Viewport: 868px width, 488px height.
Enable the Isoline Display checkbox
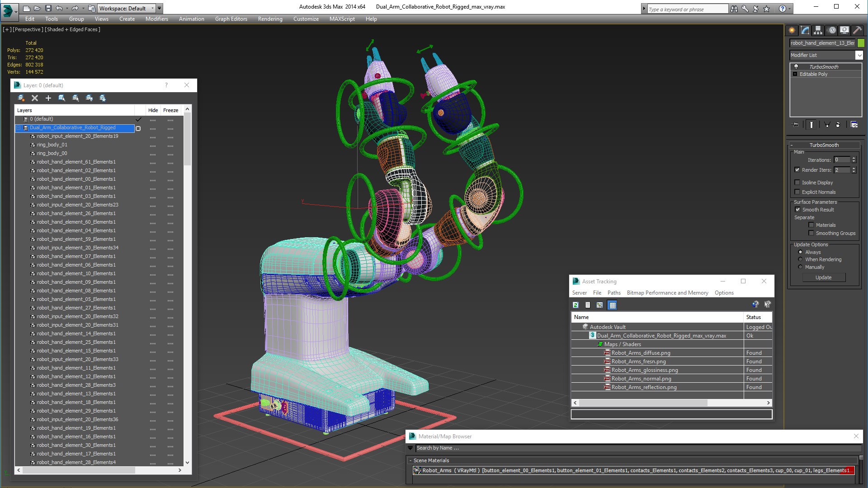[797, 183]
